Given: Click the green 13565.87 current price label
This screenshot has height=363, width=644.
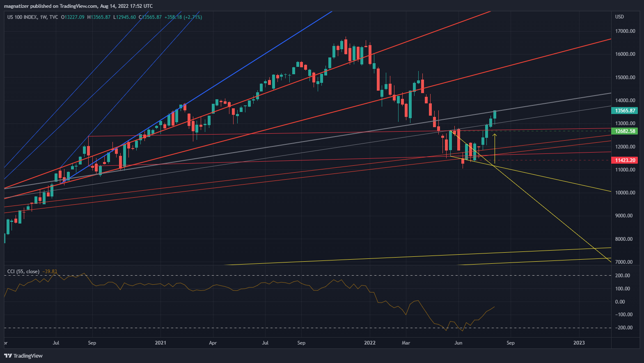Looking at the screenshot, I should point(625,111).
